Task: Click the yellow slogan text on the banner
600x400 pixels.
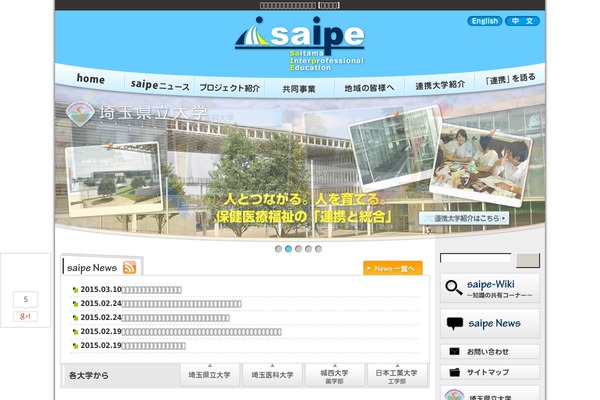Action: tap(304, 209)
